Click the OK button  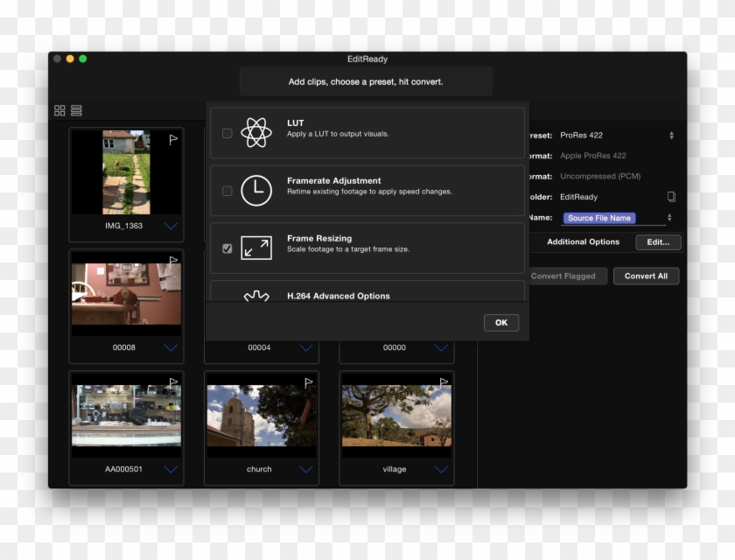click(x=500, y=322)
